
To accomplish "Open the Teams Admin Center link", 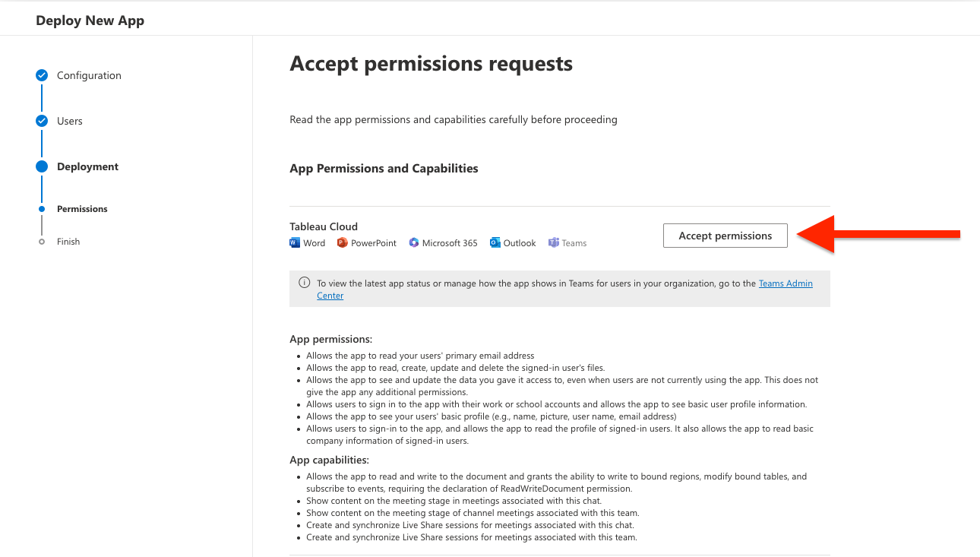I will pos(786,283).
